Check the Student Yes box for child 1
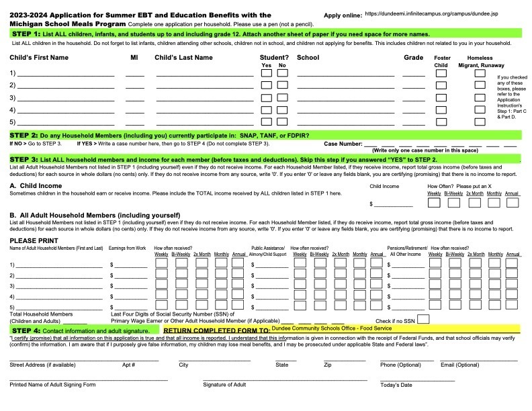Screen dimensions: 532x411 click(x=267, y=73)
